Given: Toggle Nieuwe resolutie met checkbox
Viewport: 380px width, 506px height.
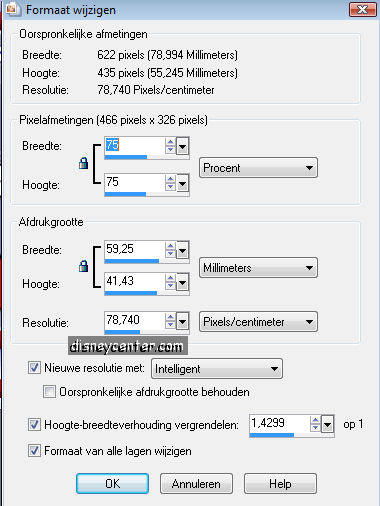Looking at the screenshot, I should point(34,368).
